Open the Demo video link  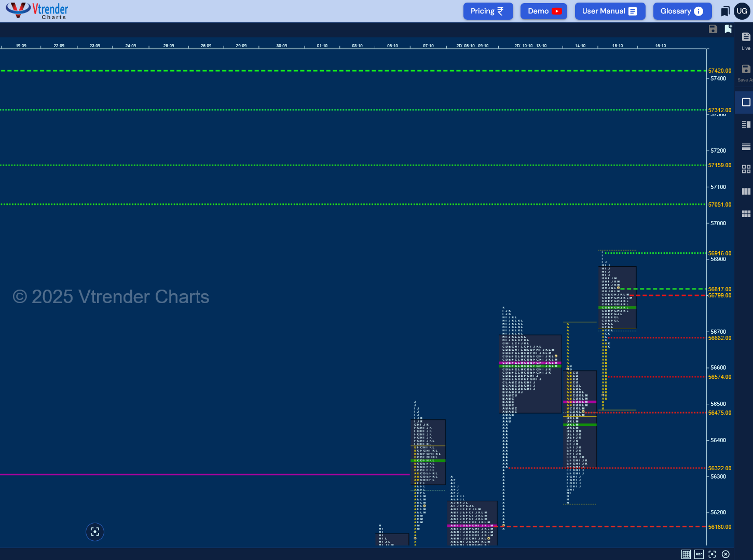tap(544, 11)
